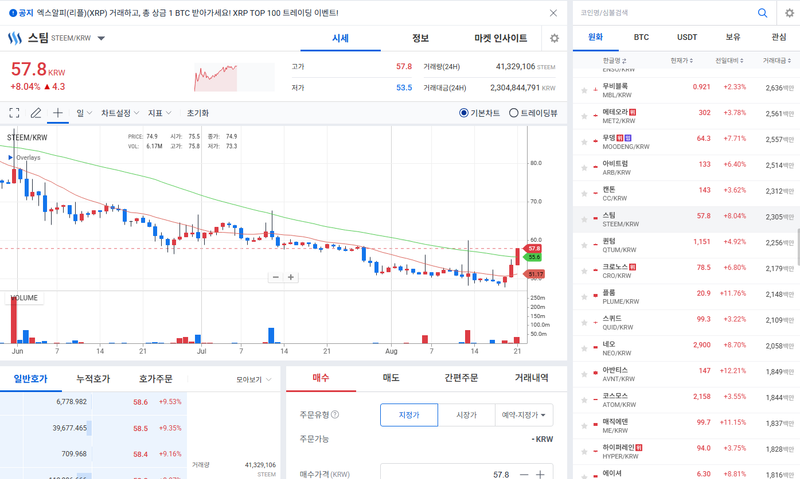800x479 pixels.
Task: Open the 차트설정 dropdown
Action: pyautogui.click(x=120, y=113)
